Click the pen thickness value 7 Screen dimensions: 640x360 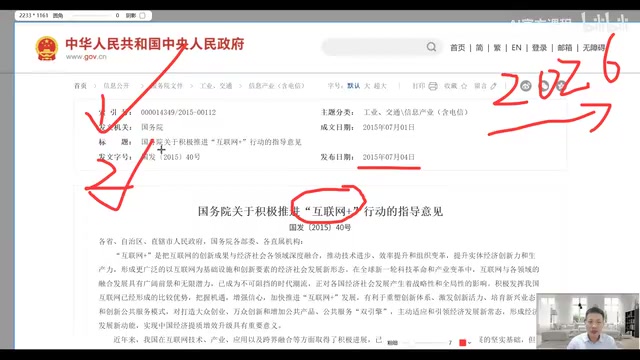pyautogui.click(x=450, y=343)
